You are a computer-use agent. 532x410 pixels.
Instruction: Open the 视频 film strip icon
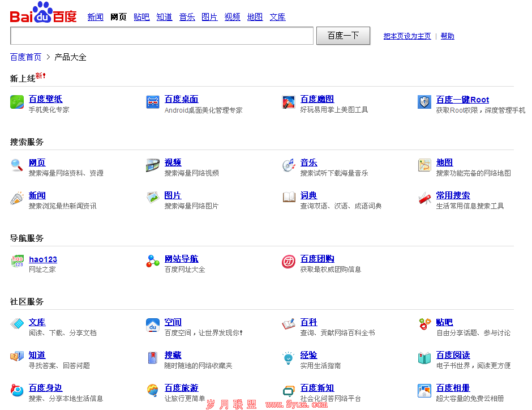point(153,165)
